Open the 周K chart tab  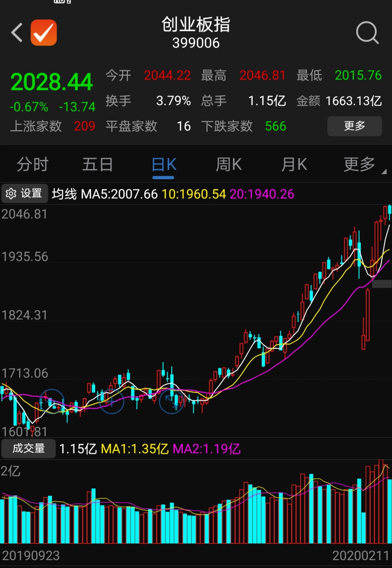click(229, 165)
